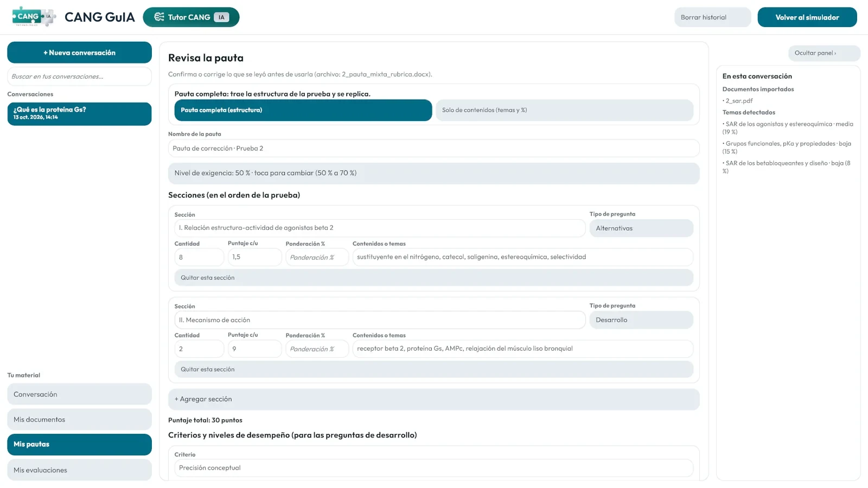Edit the Criterio field Precisión conceptual
This screenshot has height=488, width=868.
pos(434,468)
